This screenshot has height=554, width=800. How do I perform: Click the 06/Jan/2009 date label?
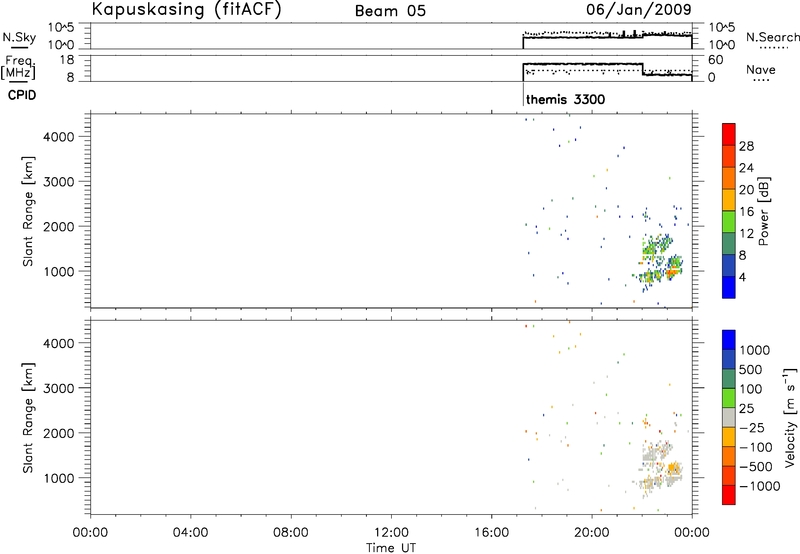(638, 9)
